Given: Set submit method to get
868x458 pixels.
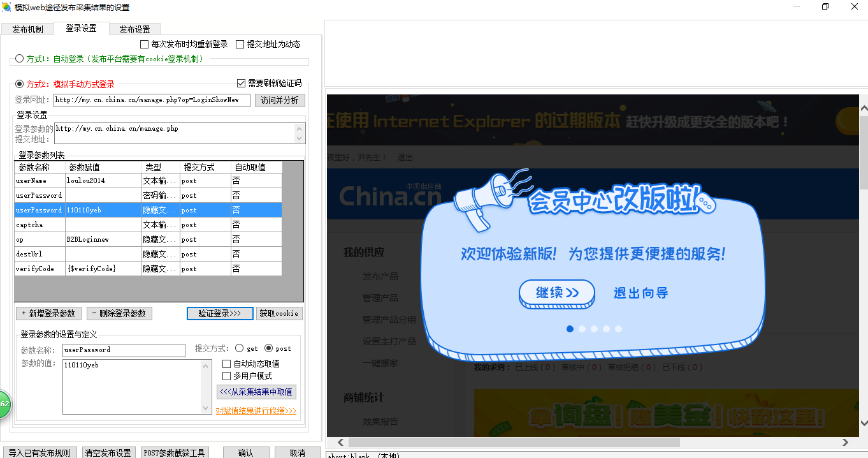Looking at the screenshot, I should (x=240, y=348).
